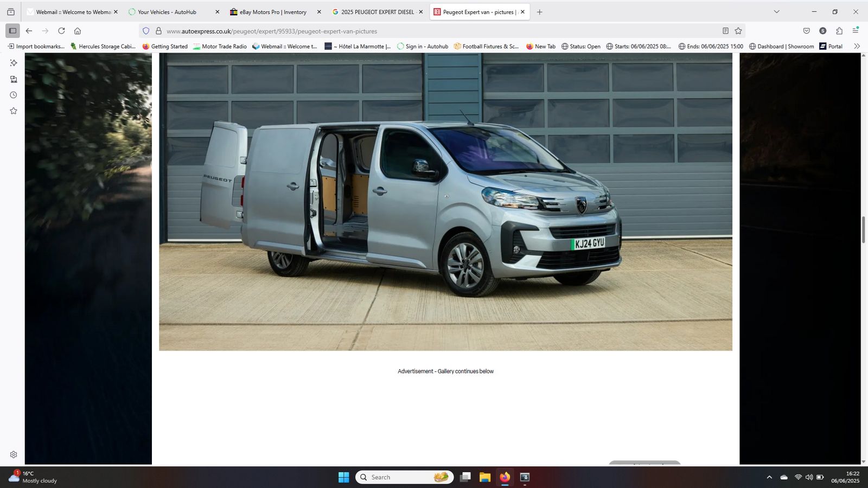
Task: Toggle the Firefox sidebar visibility
Action: point(13,31)
